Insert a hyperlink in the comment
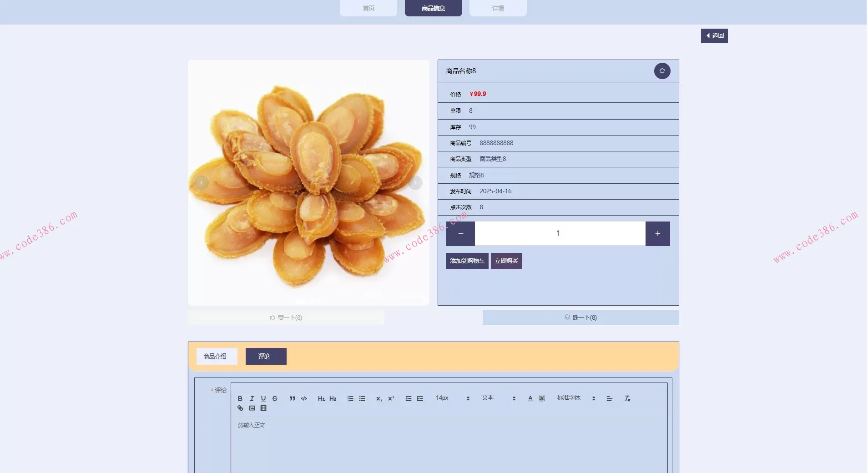Image resolution: width=868 pixels, height=473 pixels. [240, 408]
